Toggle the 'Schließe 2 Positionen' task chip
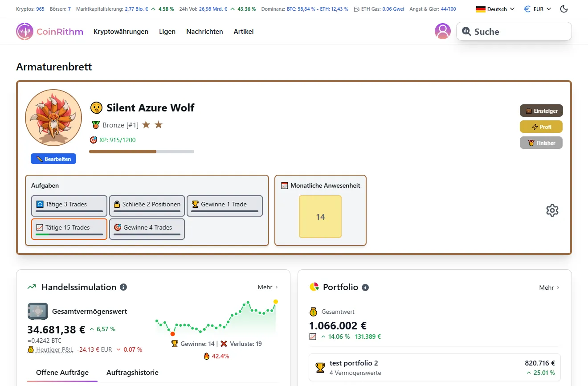This screenshot has height=386, width=588. 147,205
